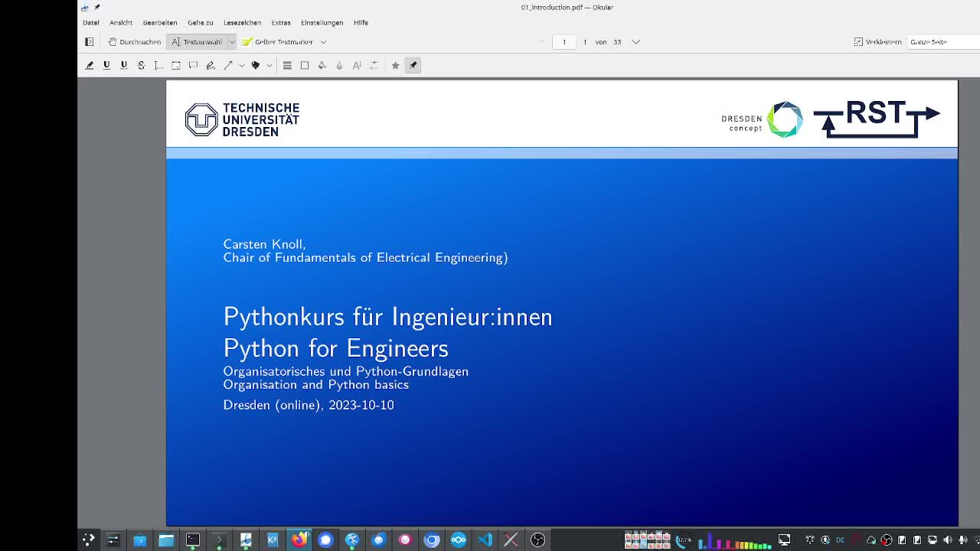Screen dimensions: 980x551
Task: Open the Einstellungen menu
Action: (x=322, y=23)
